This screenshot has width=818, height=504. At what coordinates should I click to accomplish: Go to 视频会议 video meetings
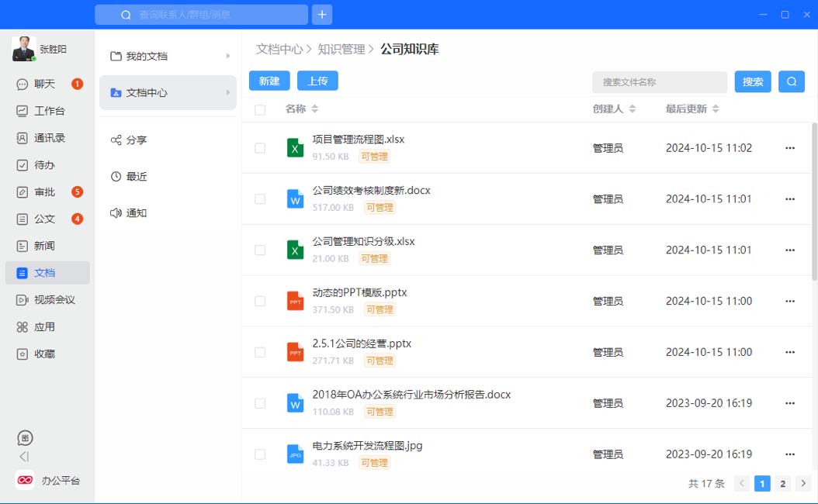point(54,300)
